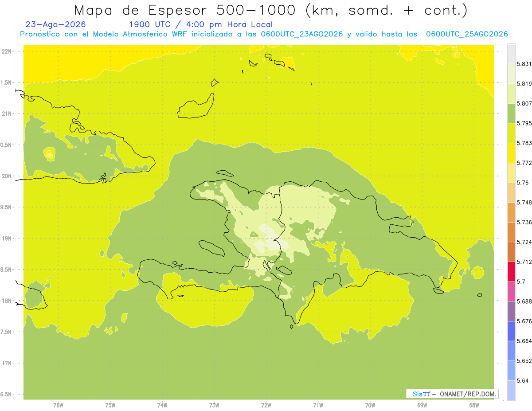532x411 pixels.
Task: Click the colorbar value "5.795"
Action: point(524,123)
